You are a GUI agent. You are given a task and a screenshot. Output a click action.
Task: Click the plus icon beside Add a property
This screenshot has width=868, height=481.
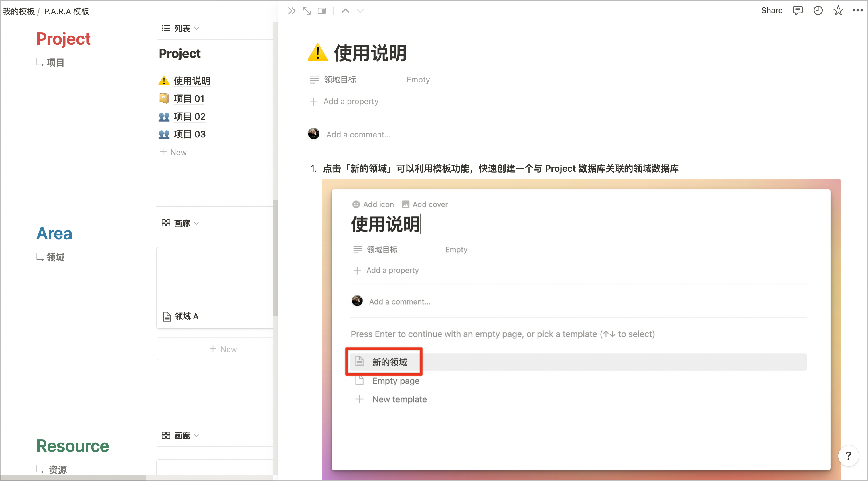pyautogui.click(x=314, y=101)
